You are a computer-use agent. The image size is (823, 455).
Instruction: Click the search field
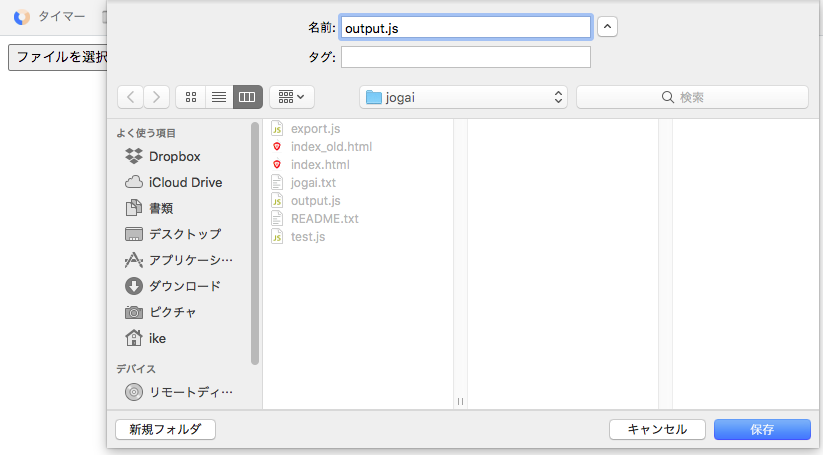[692, 97]
